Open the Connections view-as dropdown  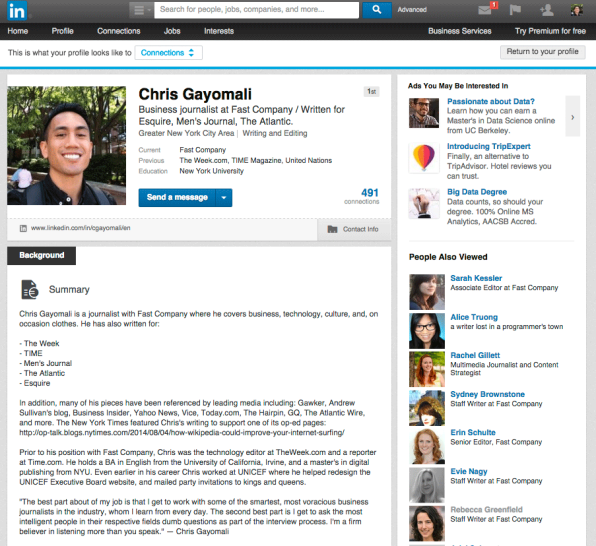(168, 53)
